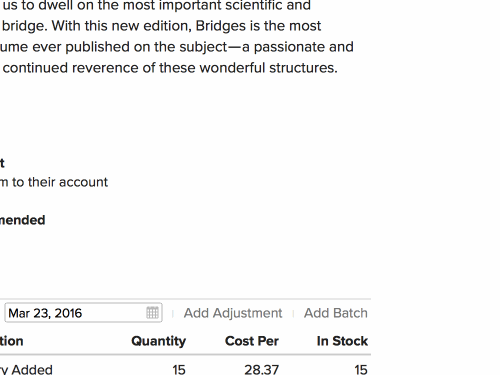Click the separator between Add Adjustment and Add Batch
Viewport: 500px width, 375px height.
pyautogui.click(x=293, y=314)
